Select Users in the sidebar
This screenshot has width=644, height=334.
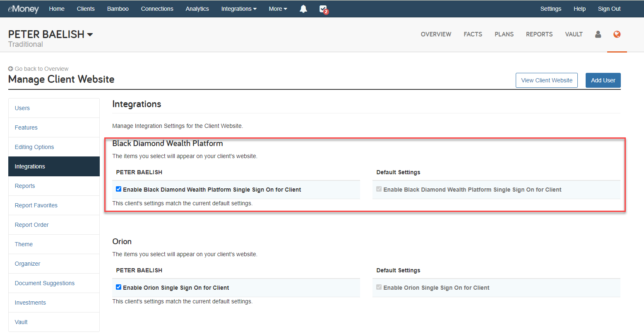point(54,108)
